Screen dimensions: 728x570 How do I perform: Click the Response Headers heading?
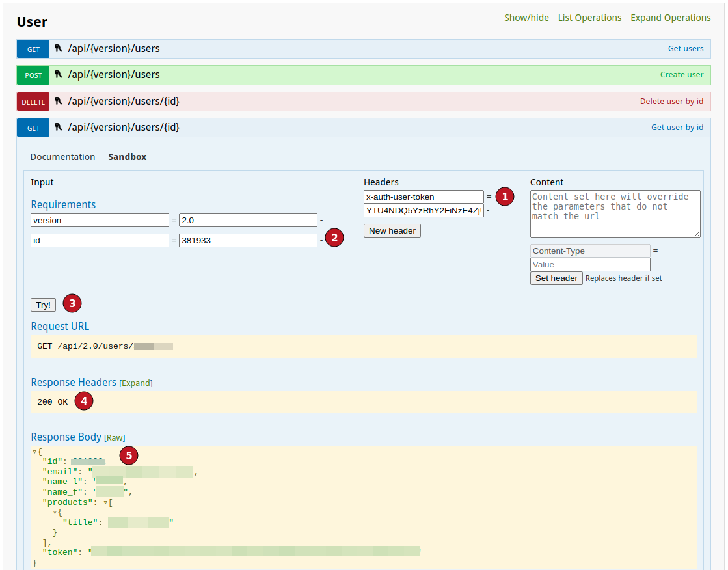pyautogui.click(x=74, y=382)
